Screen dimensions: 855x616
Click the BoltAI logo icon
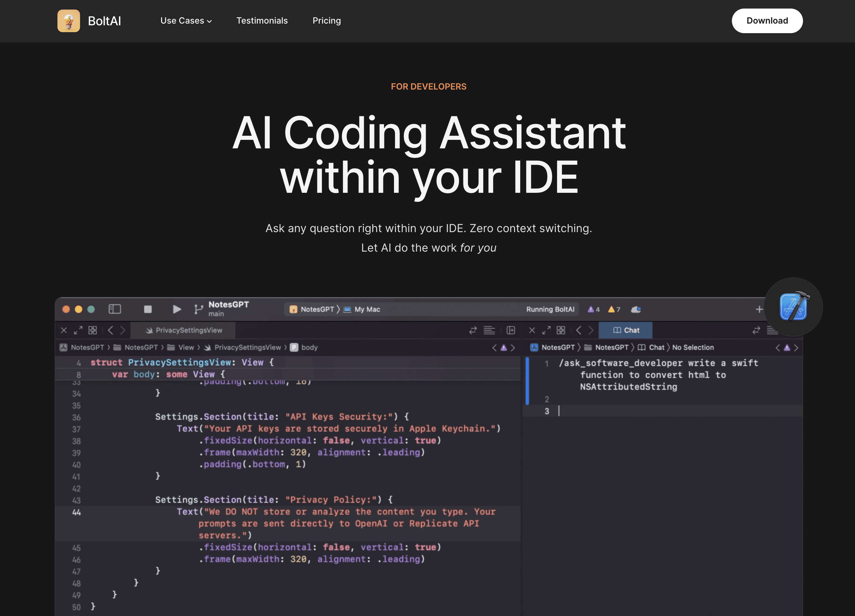click(69, 21)
